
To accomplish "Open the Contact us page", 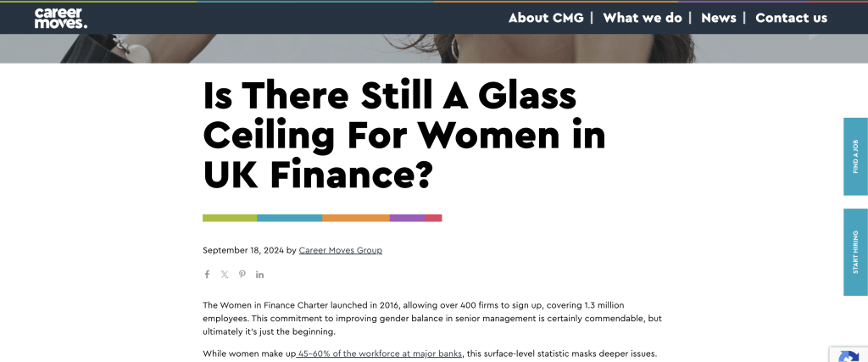I will (791, 18).
